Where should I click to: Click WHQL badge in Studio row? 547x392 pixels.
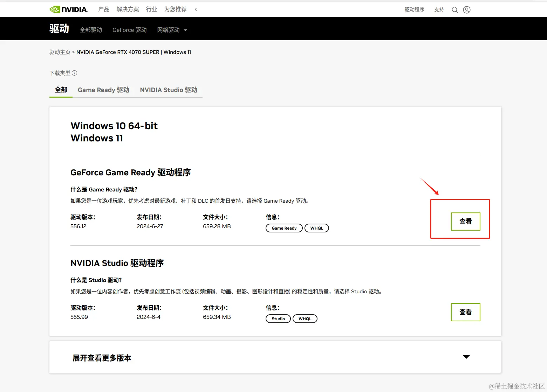305,319
